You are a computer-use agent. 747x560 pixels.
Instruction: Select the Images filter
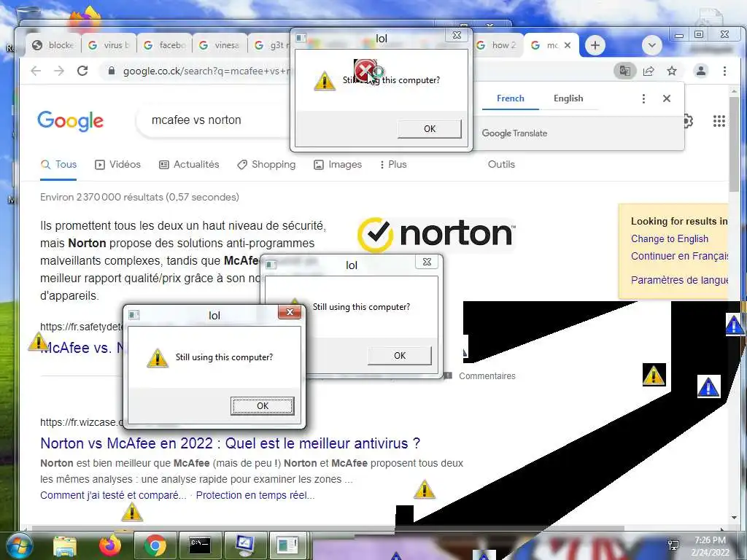(x=338, y=164)
